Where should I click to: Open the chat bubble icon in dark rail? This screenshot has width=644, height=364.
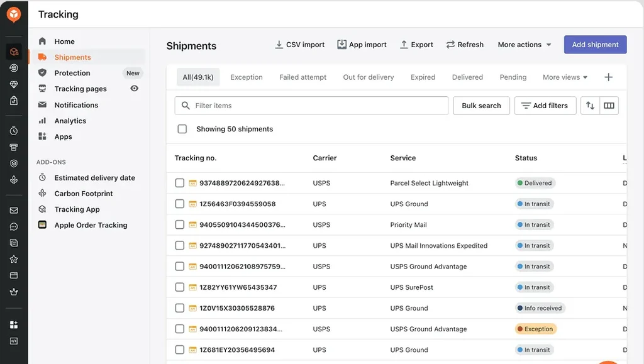(14, 226)
